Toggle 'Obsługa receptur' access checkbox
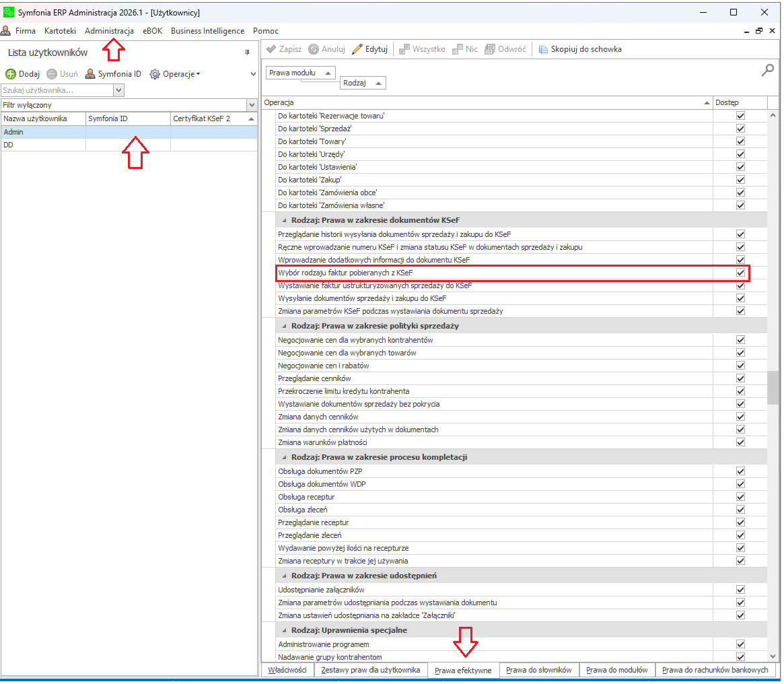Viewport: 784px width, 684px height. pyautogui.click(x=740, y=497)
